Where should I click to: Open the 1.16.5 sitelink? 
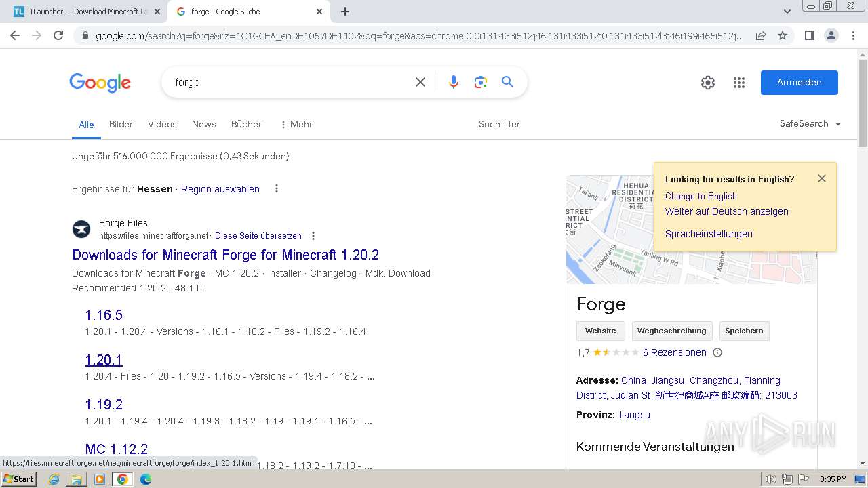coord(104,315)
